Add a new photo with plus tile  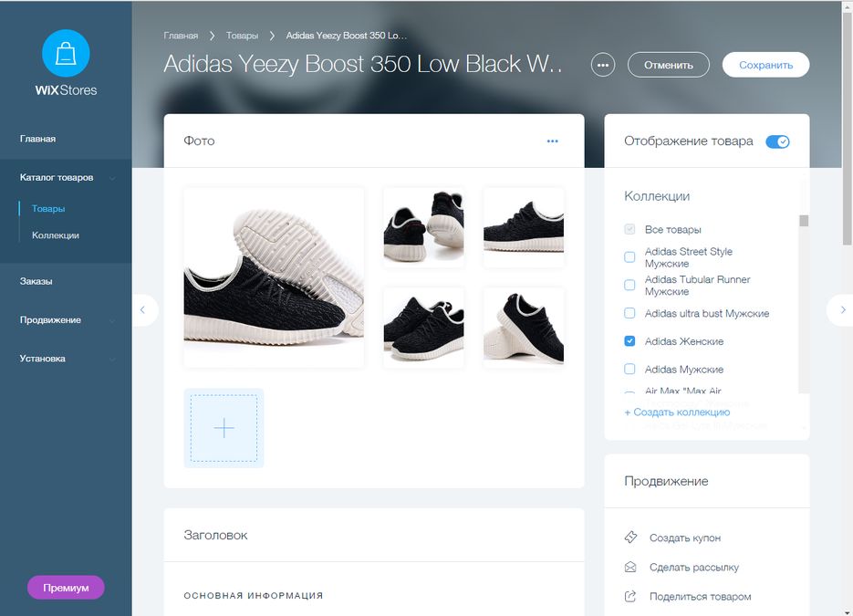224,428
